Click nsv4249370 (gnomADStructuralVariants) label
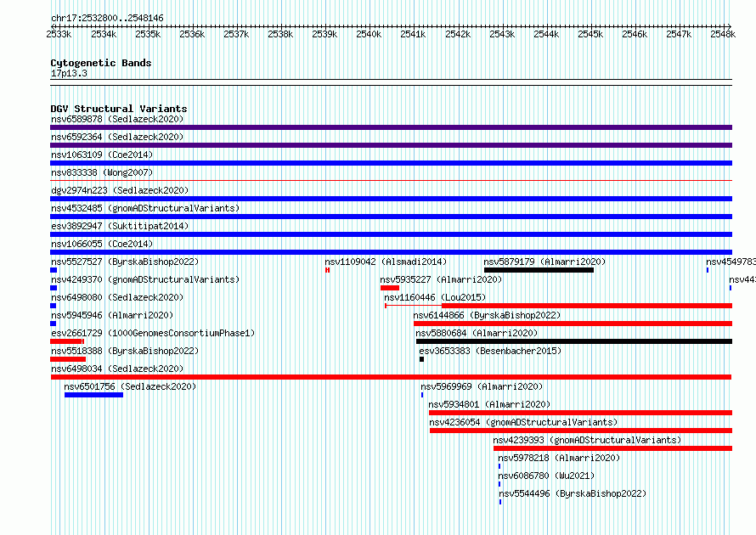This screenshot has width=756, height=535. coord(145,279)
